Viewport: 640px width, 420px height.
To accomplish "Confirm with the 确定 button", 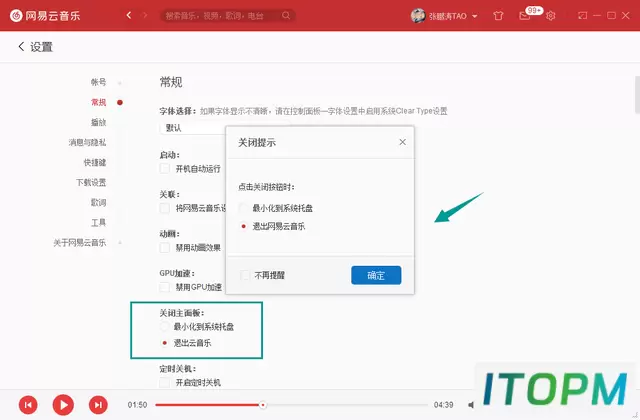I will (376, 275).
